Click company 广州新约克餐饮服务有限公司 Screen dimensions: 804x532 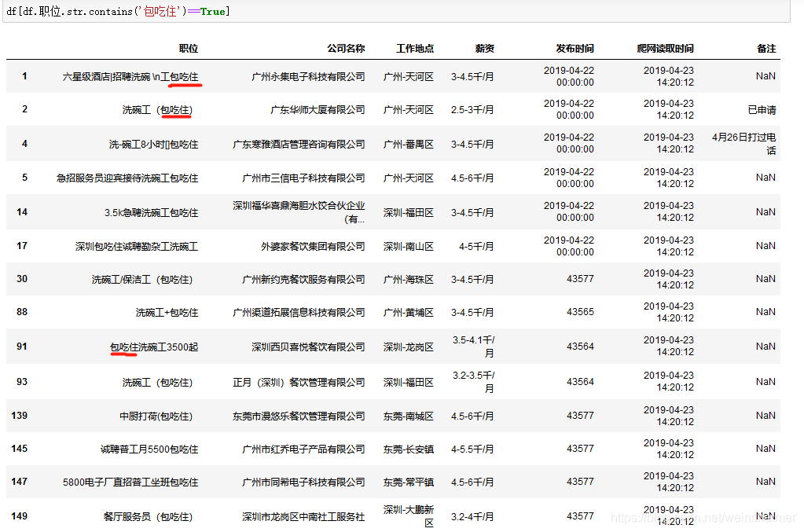pyautogui.click(x=303, y=279)
